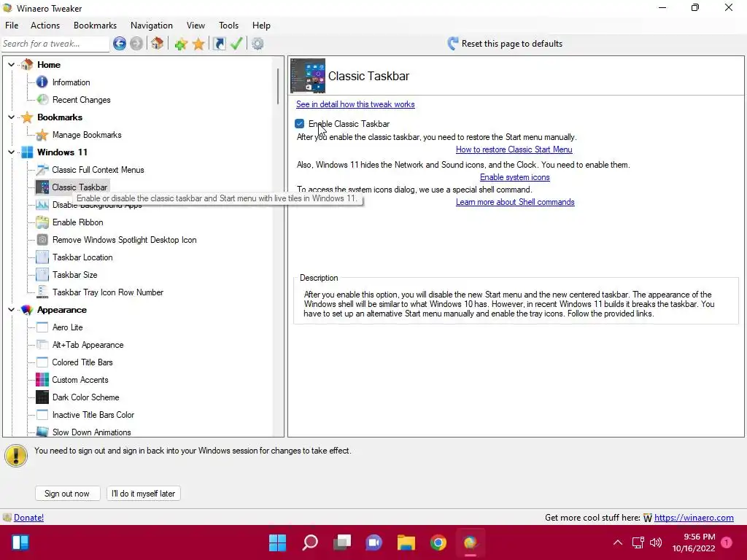
Task: Launch Google Chrome from the taskbar
Action: pos(438,542)
